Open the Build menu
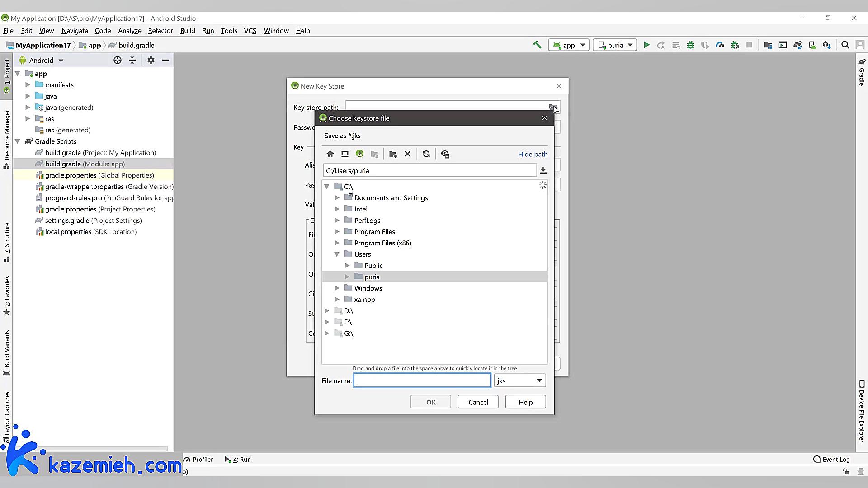 click(x=188, y=31)
